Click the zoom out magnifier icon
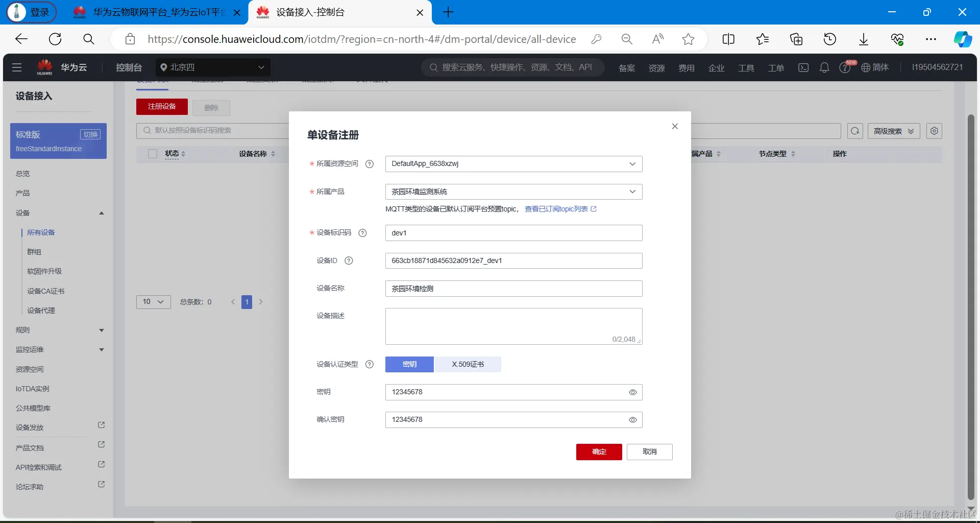 coord(627,39)
